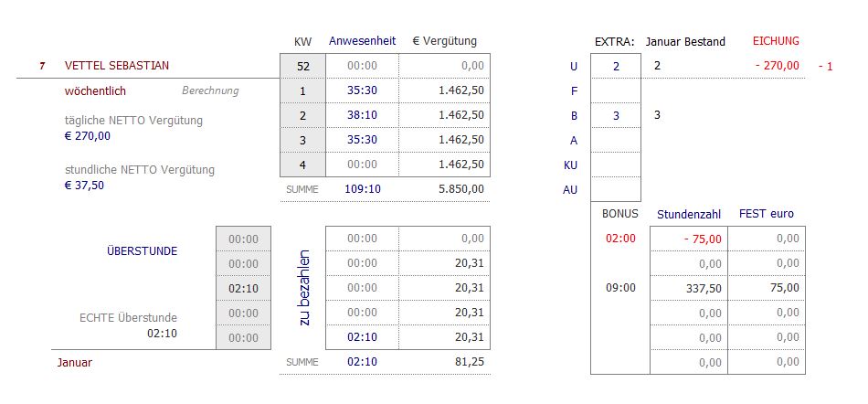
Task: Click the B extra field containing 3
Action: point(616,115)
